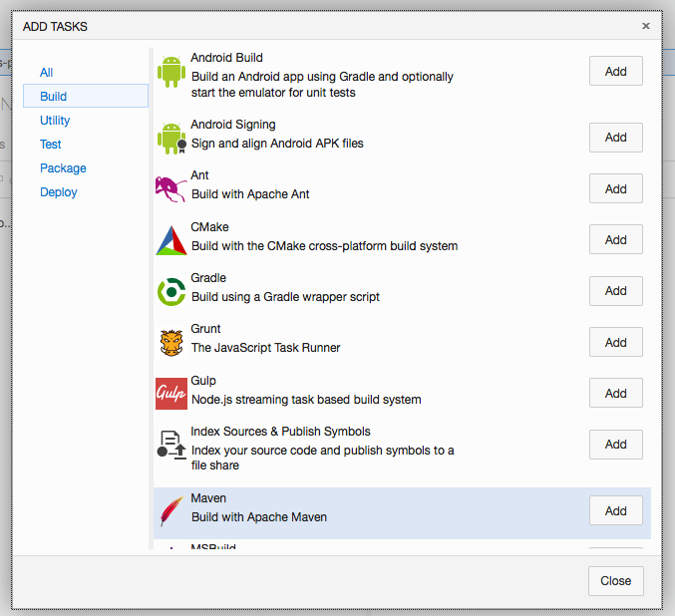Add the Android Build task
This screenshot has width=675, height=616.
point(615,72)
